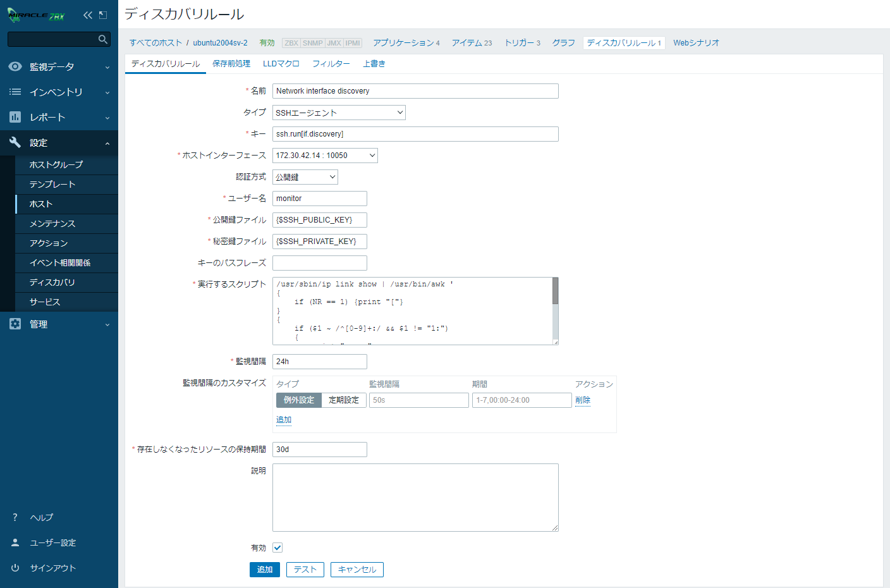Switch to the LLDマクロ tab
This screenshot has width=890, height=588.
click(281, 64)
